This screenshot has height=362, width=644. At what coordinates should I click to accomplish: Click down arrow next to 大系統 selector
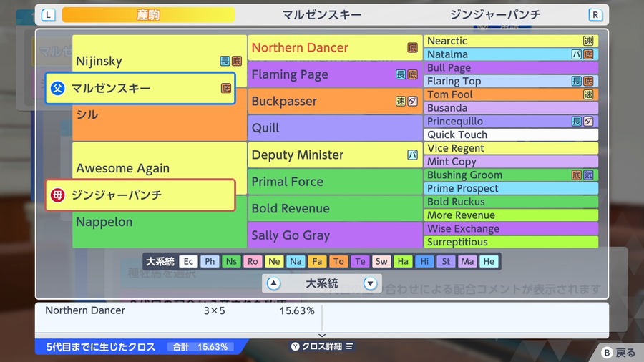click(x=370, y=283)
